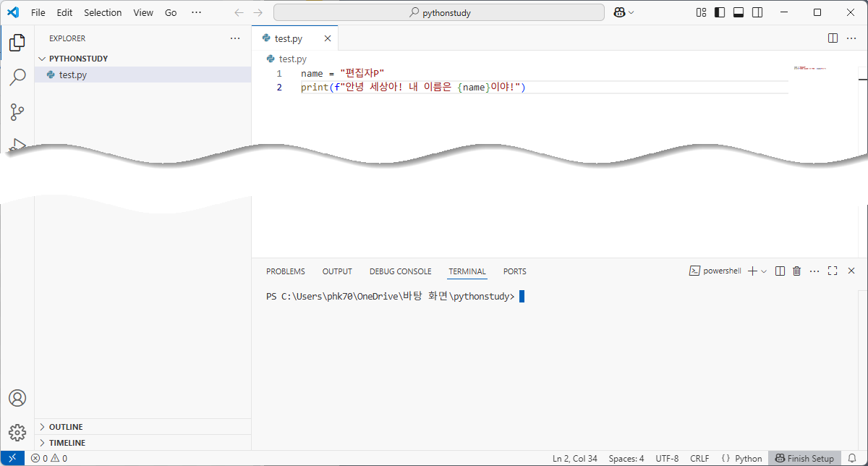Image resolution: width=868 pixels, height=466 pixels.
Task: Open Explorer Views and More Actions ellipsis
Action: click(235, 38)
